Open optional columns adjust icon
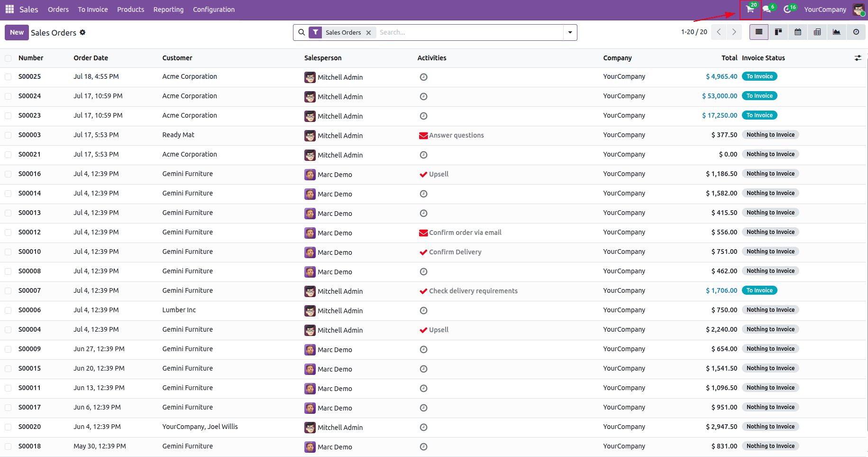This screenshot has width=868, height=457. click(858, 58)
